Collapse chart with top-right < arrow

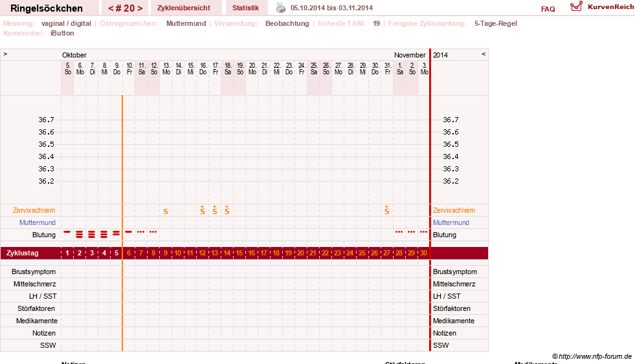(483, 54)
